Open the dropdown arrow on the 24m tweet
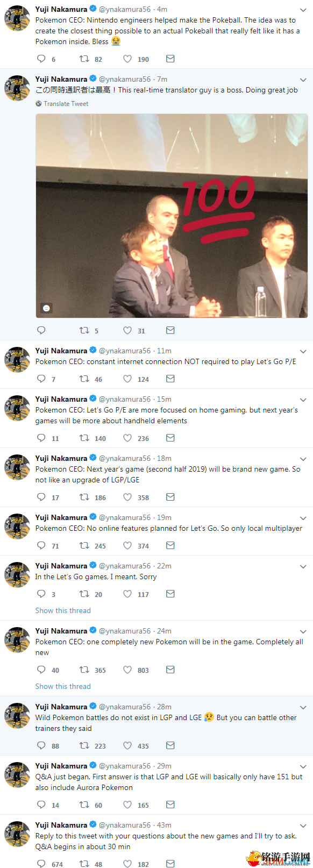 303,631
